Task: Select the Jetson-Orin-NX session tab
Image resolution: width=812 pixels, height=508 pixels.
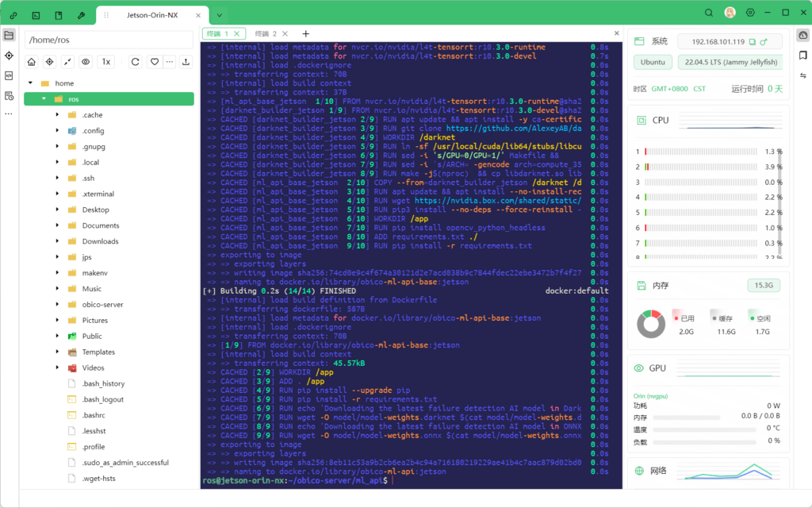Action: 151,15
